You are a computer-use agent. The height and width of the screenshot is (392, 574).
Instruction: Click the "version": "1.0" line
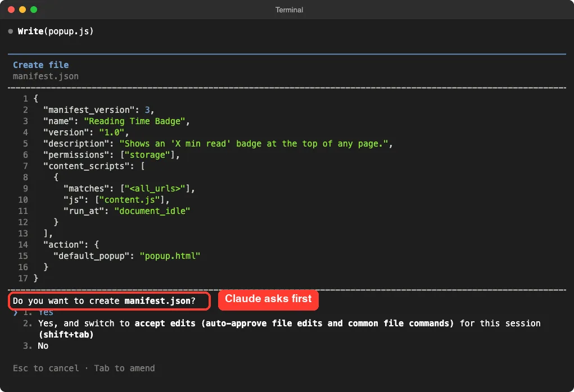pos(86,133)
